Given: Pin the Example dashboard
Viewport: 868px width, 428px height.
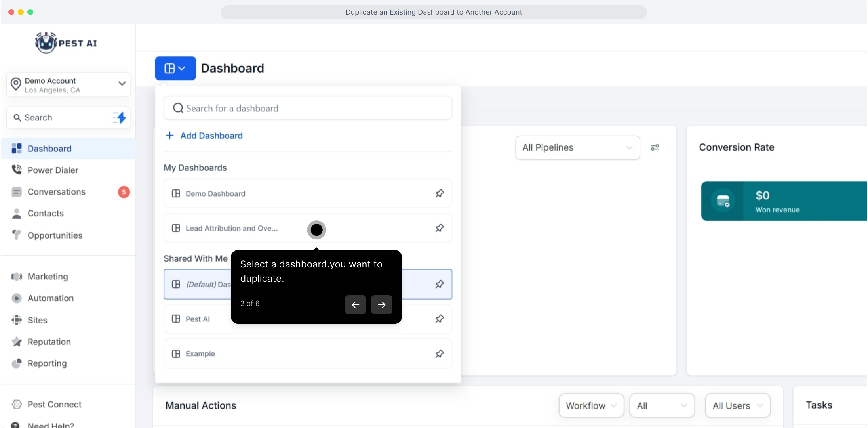Looking at the screenshot, I should tap(440, 353).
